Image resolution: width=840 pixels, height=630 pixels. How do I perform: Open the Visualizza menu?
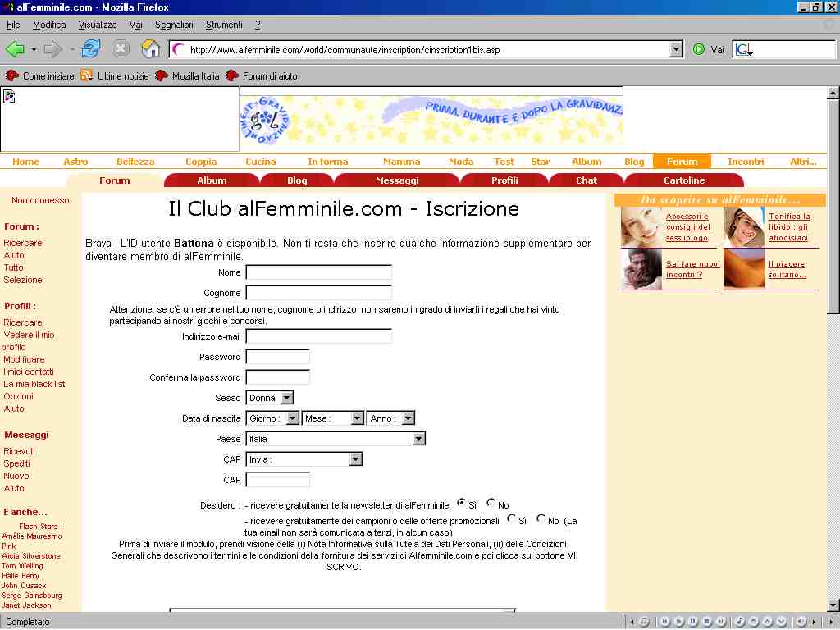pos(98,25)
